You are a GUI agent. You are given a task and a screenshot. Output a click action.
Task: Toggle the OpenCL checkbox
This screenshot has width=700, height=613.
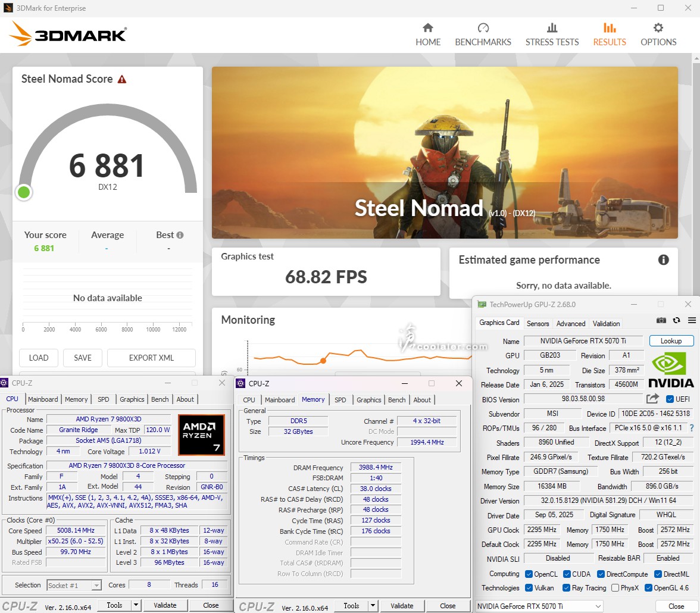(529, 574)
